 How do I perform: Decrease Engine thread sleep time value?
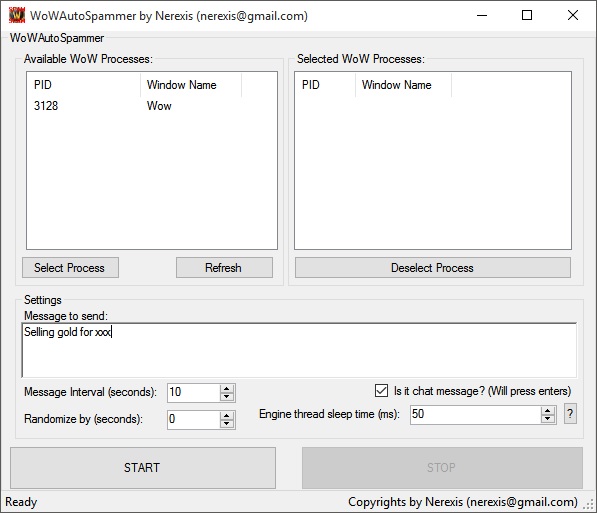(548, 419)
